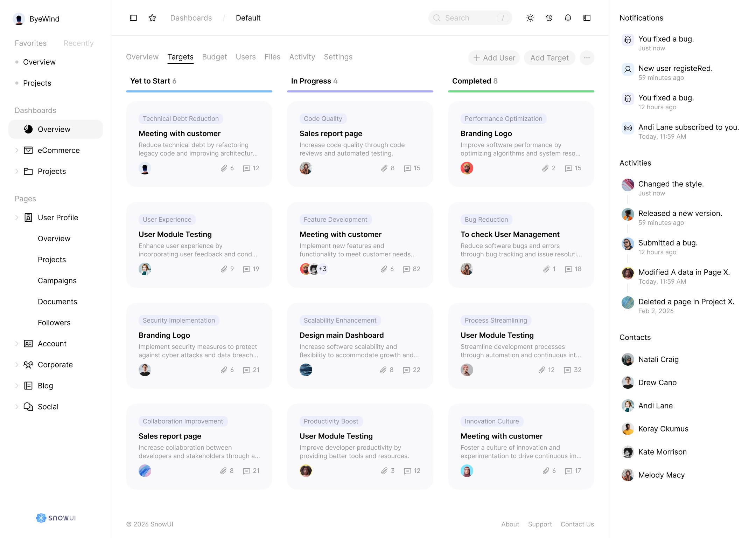Toggle the right sidebar panel icon
The image size is (756, 538).
tap(587, 18)
